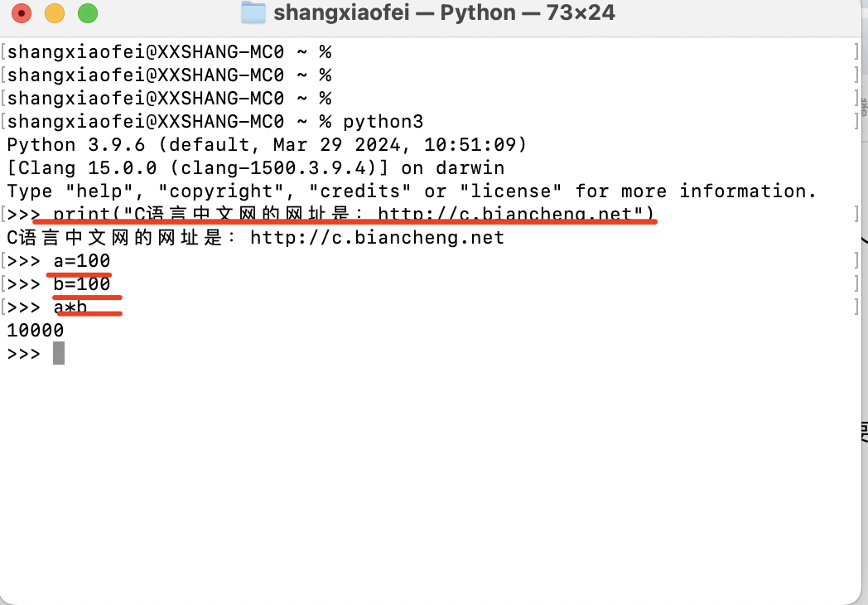The height and width of the screenshot is (605, 868).
Task: Click the red close window button
Action: click(22, 12)
